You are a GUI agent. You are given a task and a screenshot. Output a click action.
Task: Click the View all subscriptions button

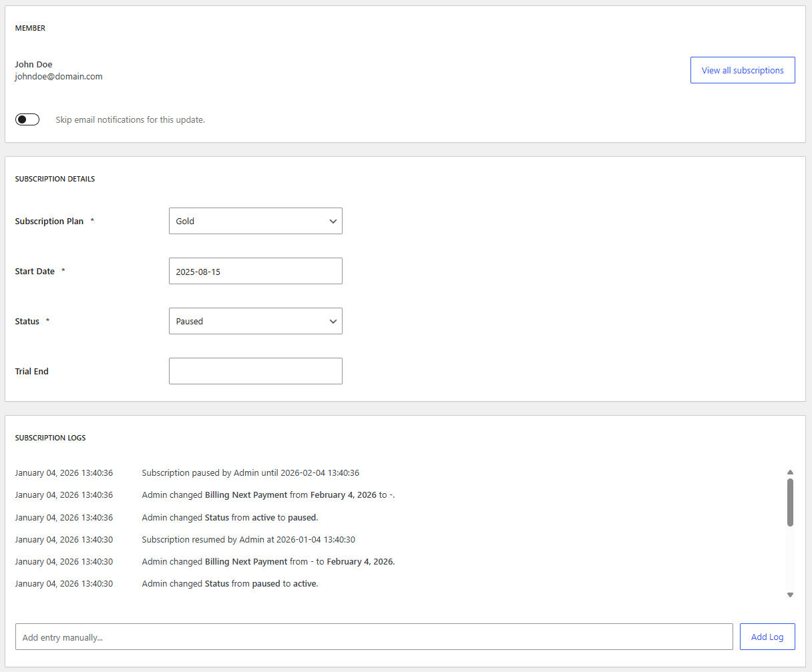point(743,69)
